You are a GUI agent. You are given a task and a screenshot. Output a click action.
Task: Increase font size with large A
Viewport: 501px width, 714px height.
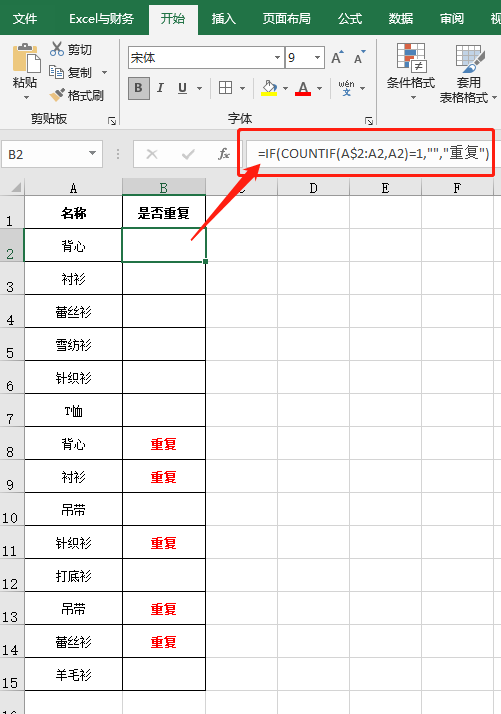coord(337,57)
